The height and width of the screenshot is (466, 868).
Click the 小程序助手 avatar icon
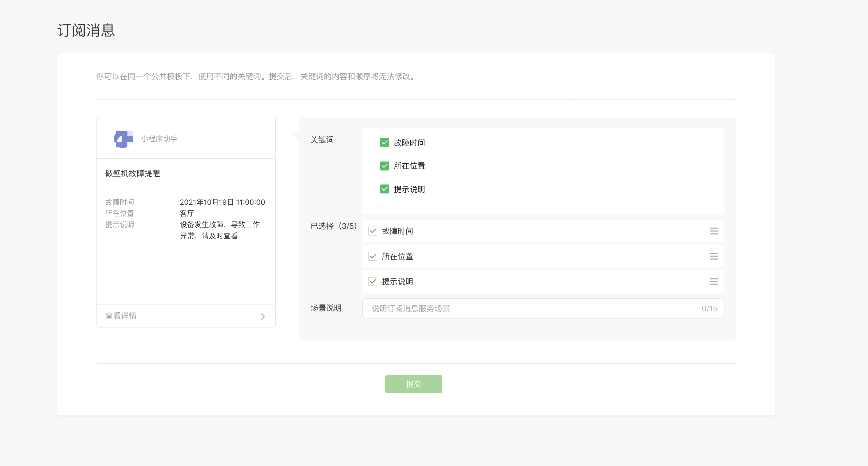pyautogui.click(x=123, y=139)
